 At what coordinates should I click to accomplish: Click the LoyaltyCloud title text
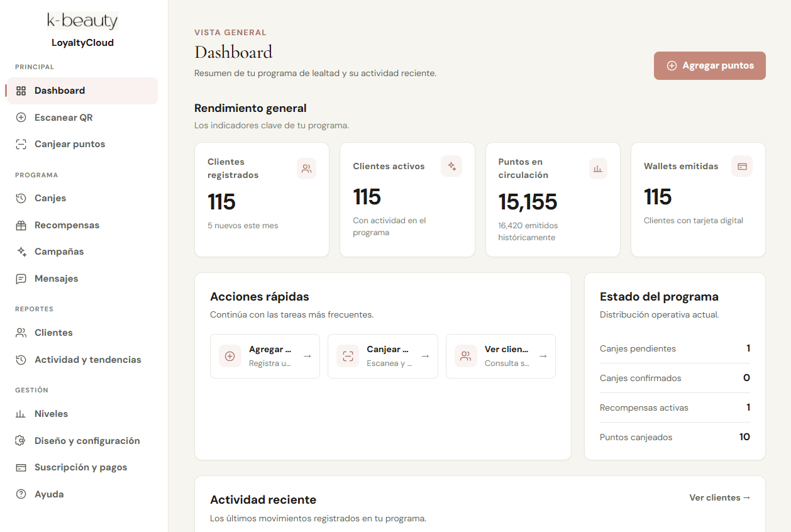click(82, 43)
